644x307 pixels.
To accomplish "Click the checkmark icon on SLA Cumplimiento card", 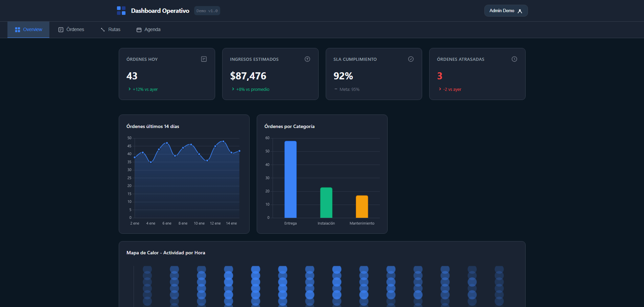I will [x=411, y=59].
